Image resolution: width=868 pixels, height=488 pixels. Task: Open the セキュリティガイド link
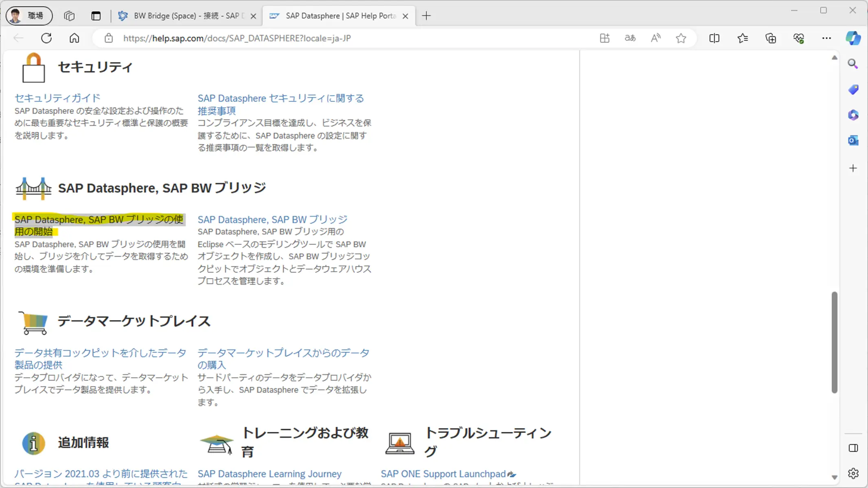click(57, 98)
